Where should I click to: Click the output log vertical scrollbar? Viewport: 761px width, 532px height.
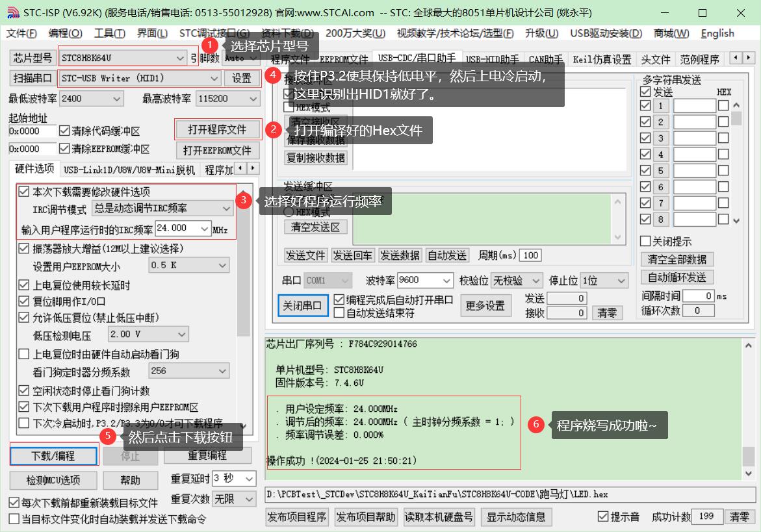(749, 409)
